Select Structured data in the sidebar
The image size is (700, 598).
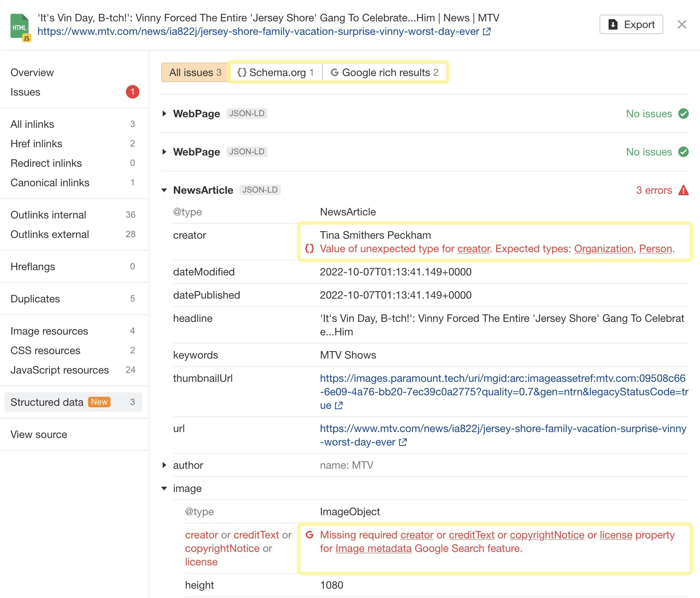(x=46, y=402)
